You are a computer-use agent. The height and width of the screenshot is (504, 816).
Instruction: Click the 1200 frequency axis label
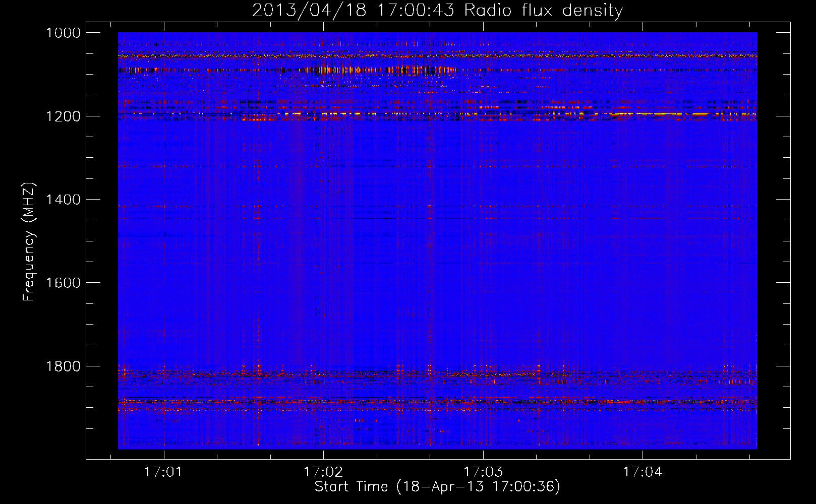click(64, 116)
